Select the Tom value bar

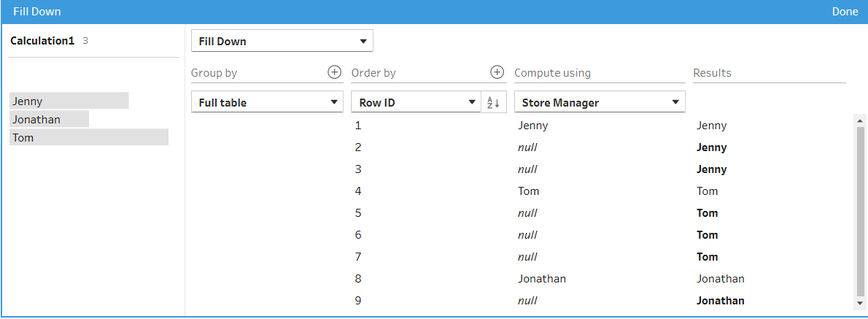pos(88,137)
